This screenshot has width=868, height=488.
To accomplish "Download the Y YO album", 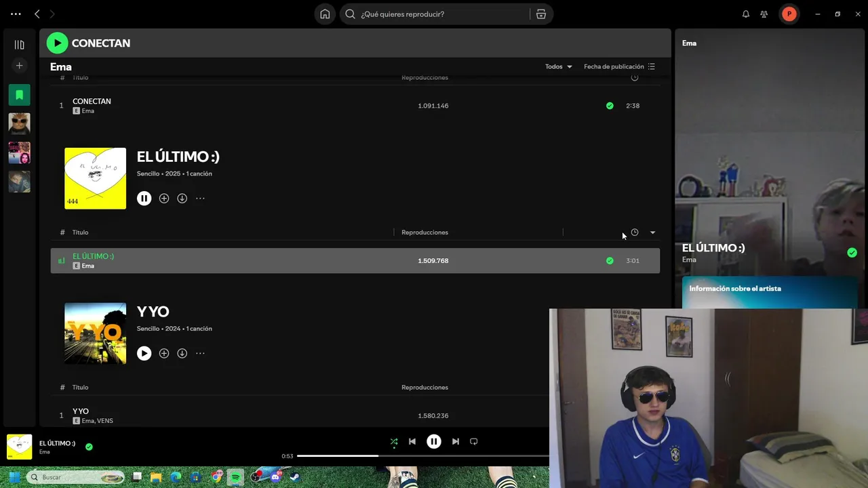I will pos(182,353).
